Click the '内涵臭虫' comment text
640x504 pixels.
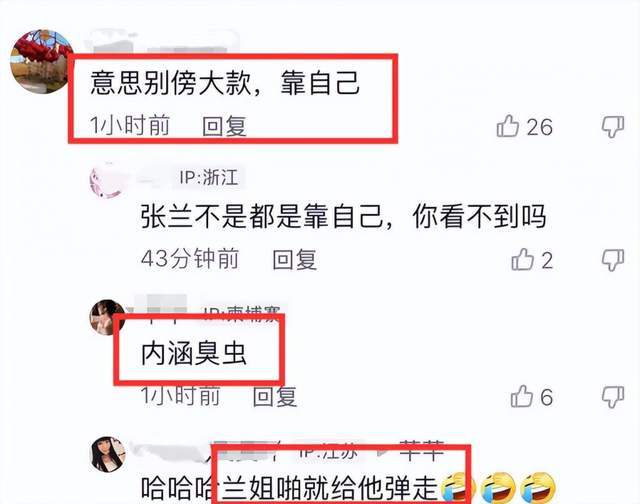(194, 353)
